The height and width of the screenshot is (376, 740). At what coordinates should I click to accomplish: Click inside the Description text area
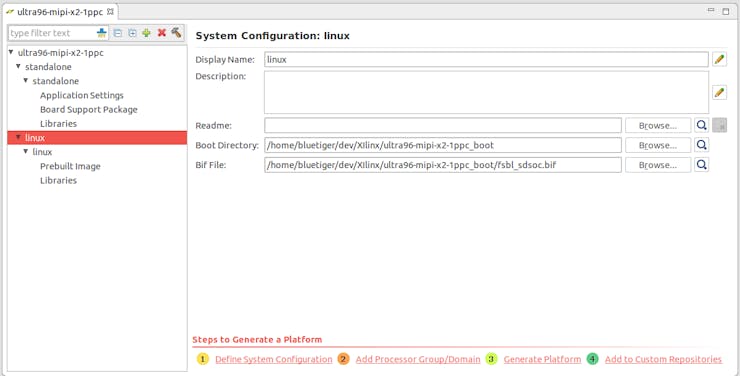tap(486, 92)
